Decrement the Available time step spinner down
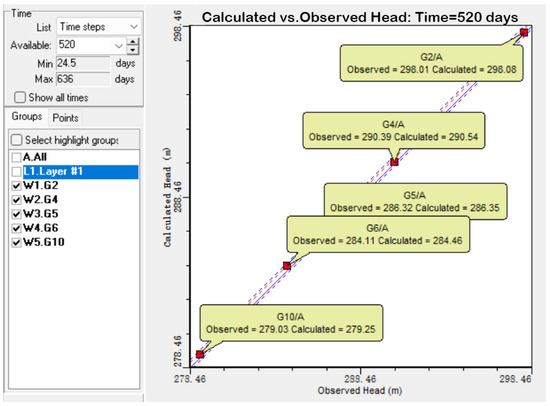This screenshot has width=550, height=406. tap(133, 51)
